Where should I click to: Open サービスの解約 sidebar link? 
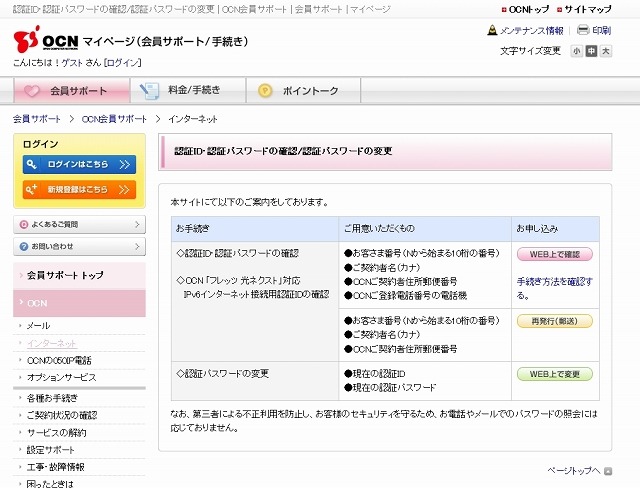point(57,433)
